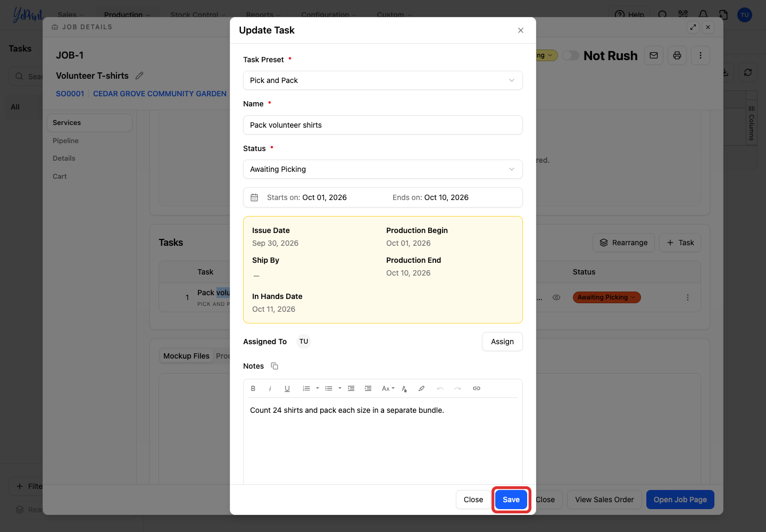Viewport: 766px width, 532px height.
Task: Undo last edit in Notes
Action: click(x=440, y=388)
